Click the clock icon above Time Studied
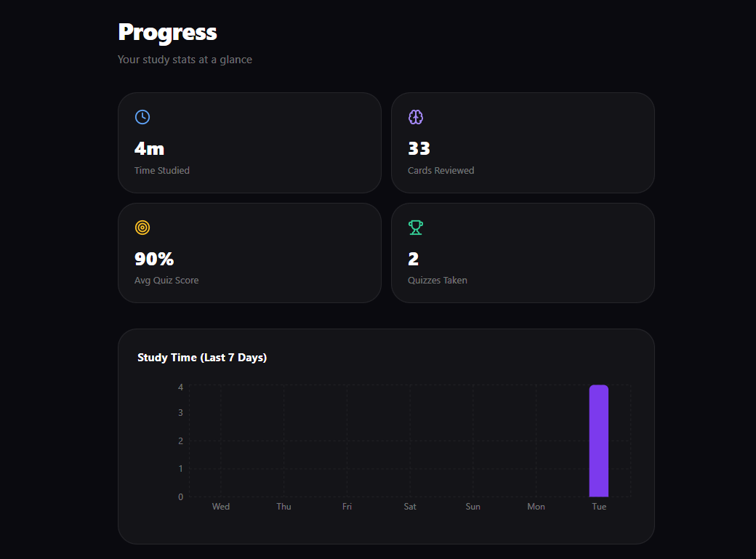Image resolution: width=756 pixels, height=559 pixels. pyautogui.click(x=142, y=117)
